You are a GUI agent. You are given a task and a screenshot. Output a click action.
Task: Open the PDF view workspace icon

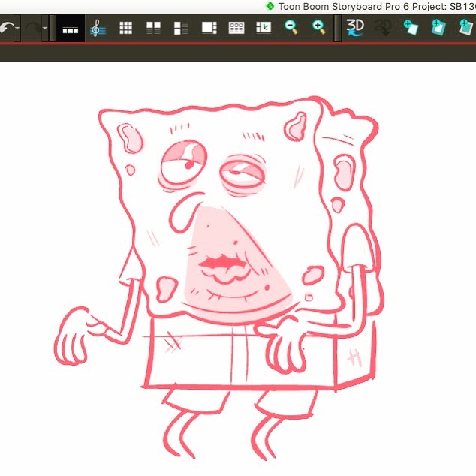click(x=236, y=28)
